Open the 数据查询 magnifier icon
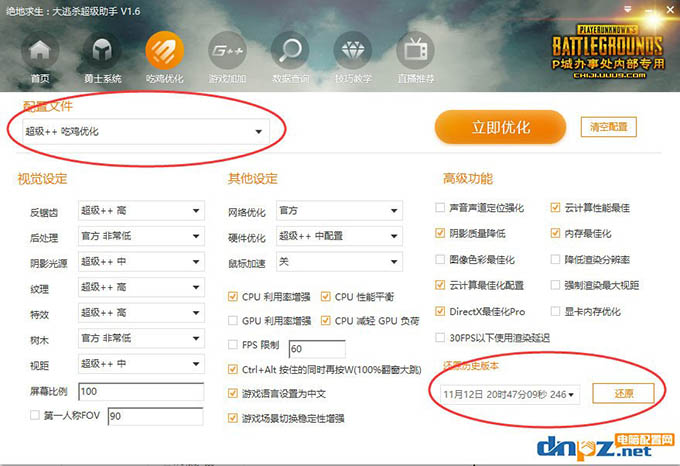680x466 pixels. point(290,52)
